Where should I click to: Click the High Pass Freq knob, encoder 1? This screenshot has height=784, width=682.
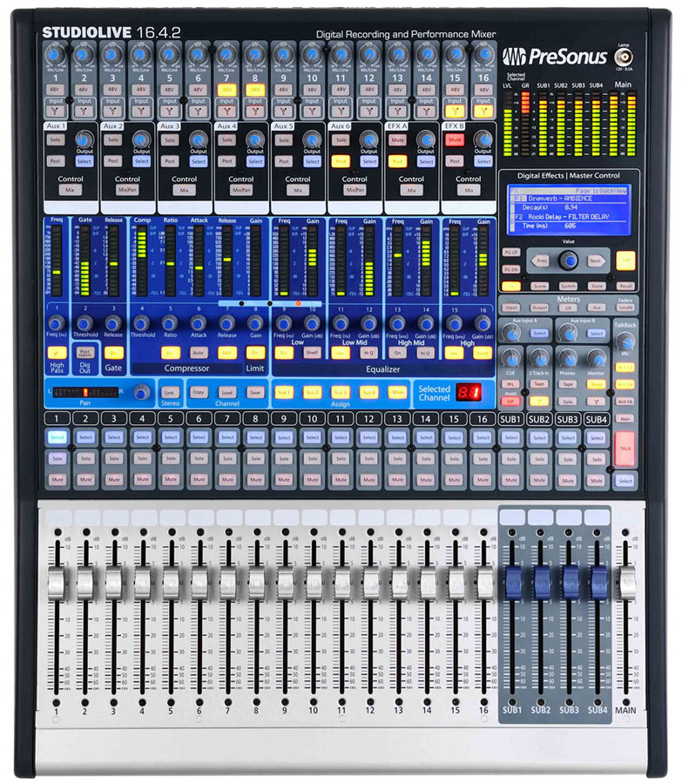(x=56, y=323)
